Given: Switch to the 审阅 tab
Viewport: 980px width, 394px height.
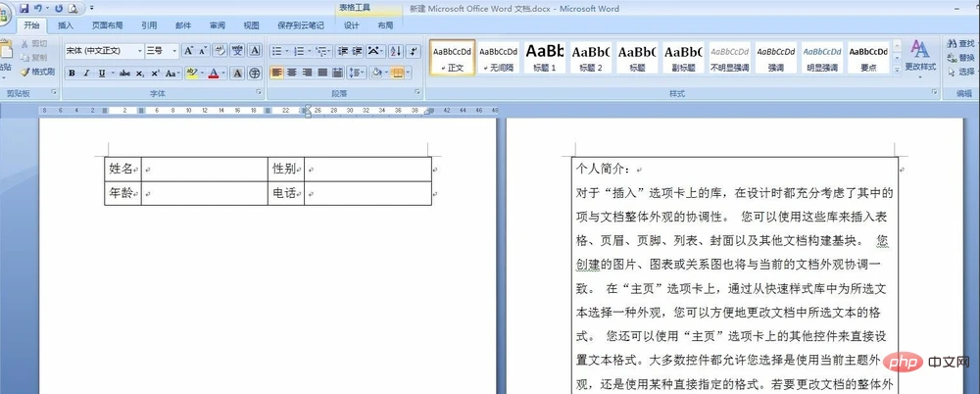Looking at the screenshot, I should (217, 25).
